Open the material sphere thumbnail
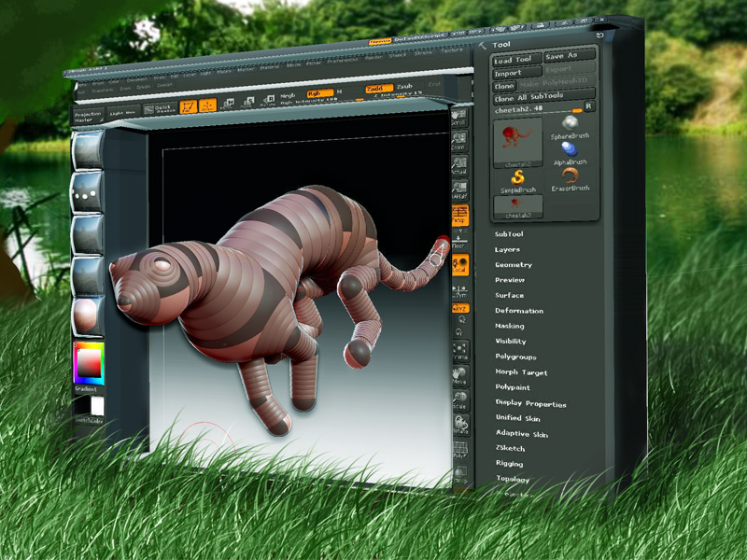Image resolution: width=747 pixels, height=560 pixels. click(88, 315)
